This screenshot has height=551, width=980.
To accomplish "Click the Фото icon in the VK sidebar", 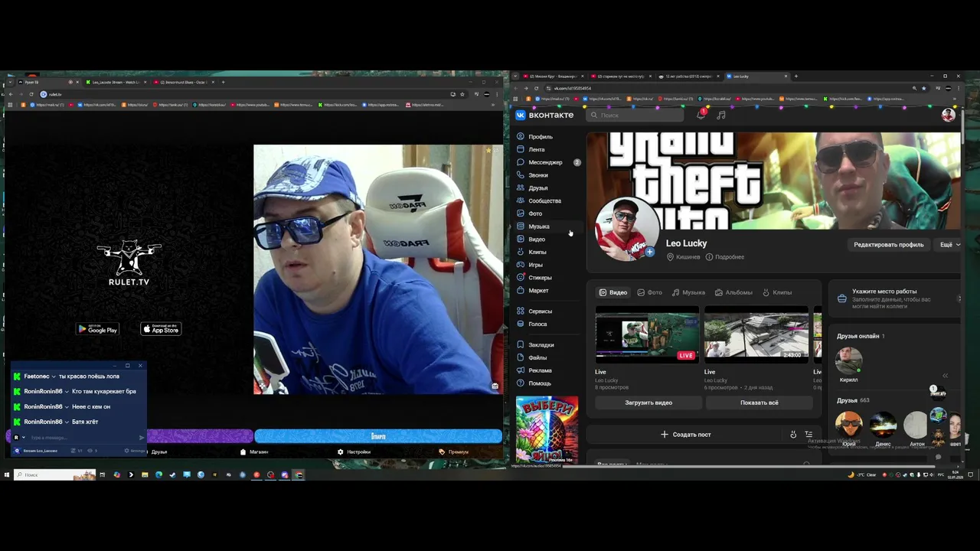I will pos(521,214).
